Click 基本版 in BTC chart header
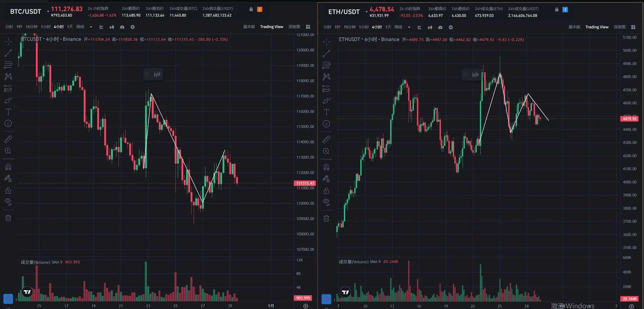 pyautogui.click(x=249, y=27)
